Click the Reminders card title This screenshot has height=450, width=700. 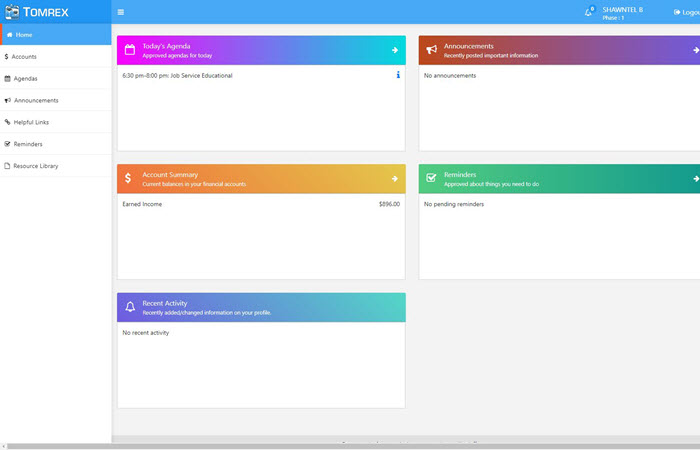pos(460,175)
